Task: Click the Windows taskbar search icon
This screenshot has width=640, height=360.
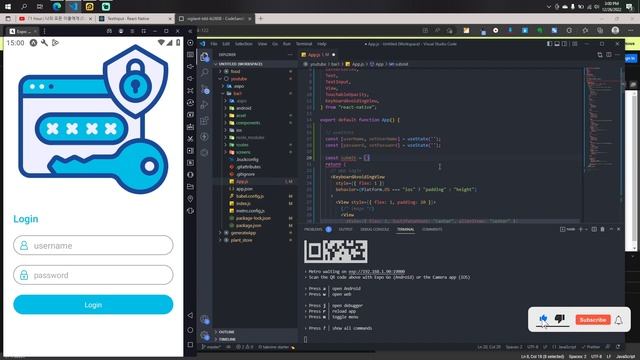Action: pos(24,7)
